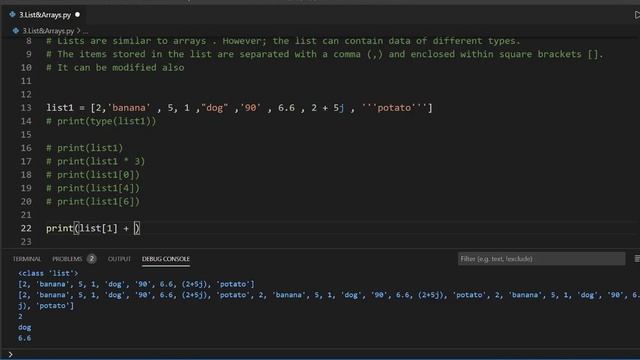
Task: Click the <class 'list'> console output
Action: pyautogui.click(x=48, y=273)
